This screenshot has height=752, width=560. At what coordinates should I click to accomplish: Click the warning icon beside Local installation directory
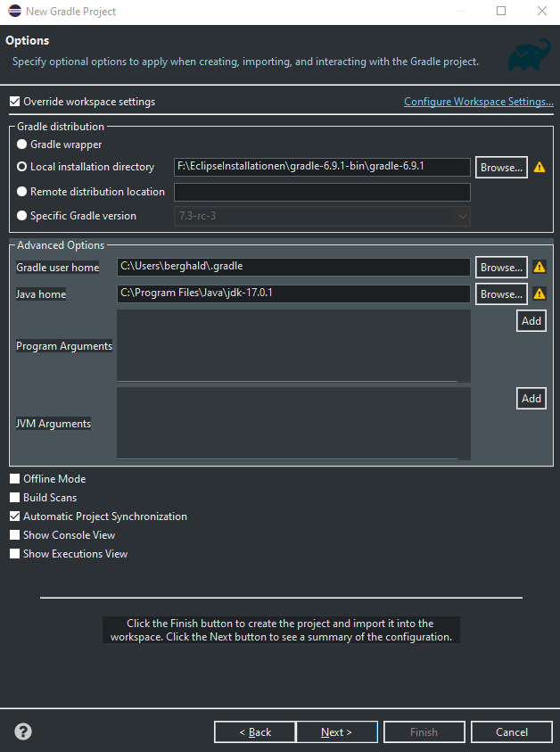tap(539, 167)
